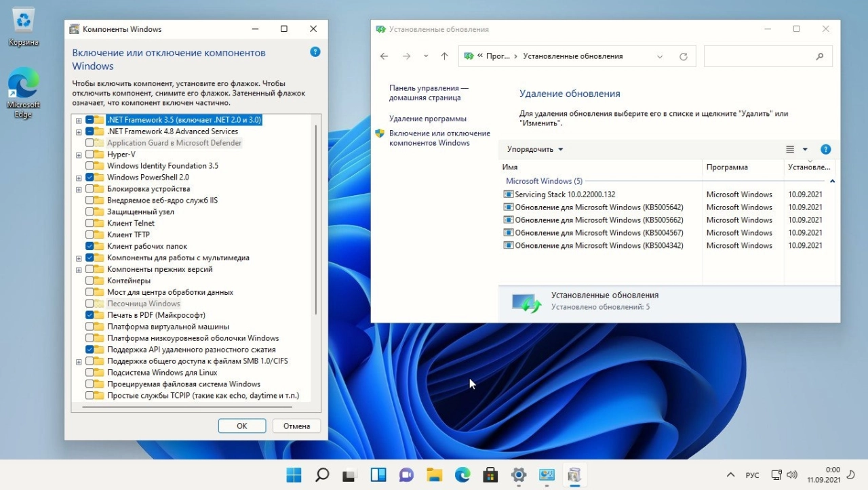The width and height of the screenshot is (868, 490).
Task: Enable Клиент Telnet checkbox
Action: point(90,223)
